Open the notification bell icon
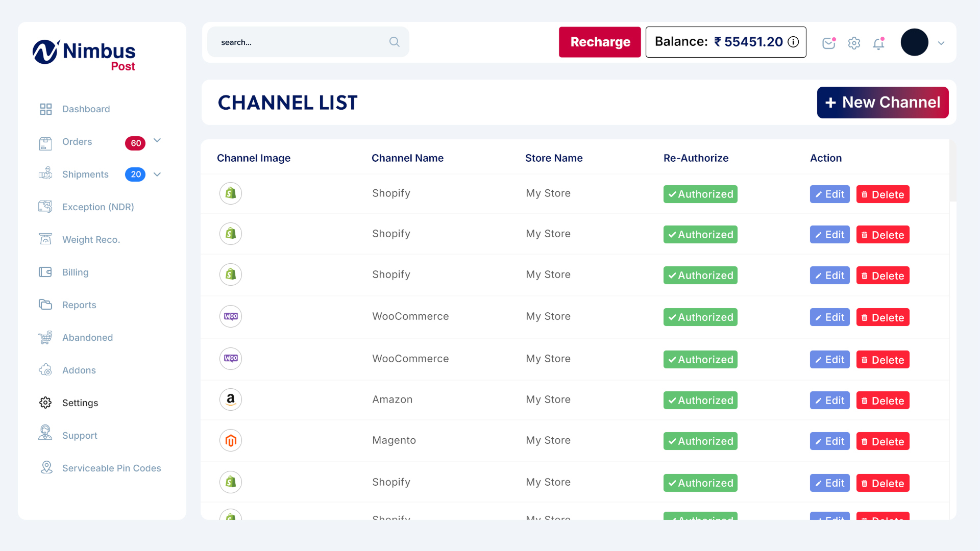The height and width of the screenshot is (551, 980). pos(878,44)
